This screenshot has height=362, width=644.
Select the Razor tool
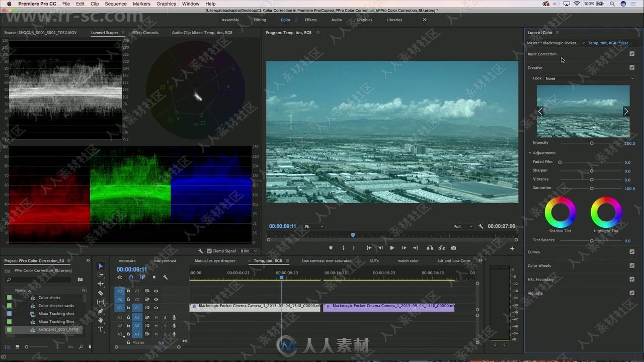[101, 293]
